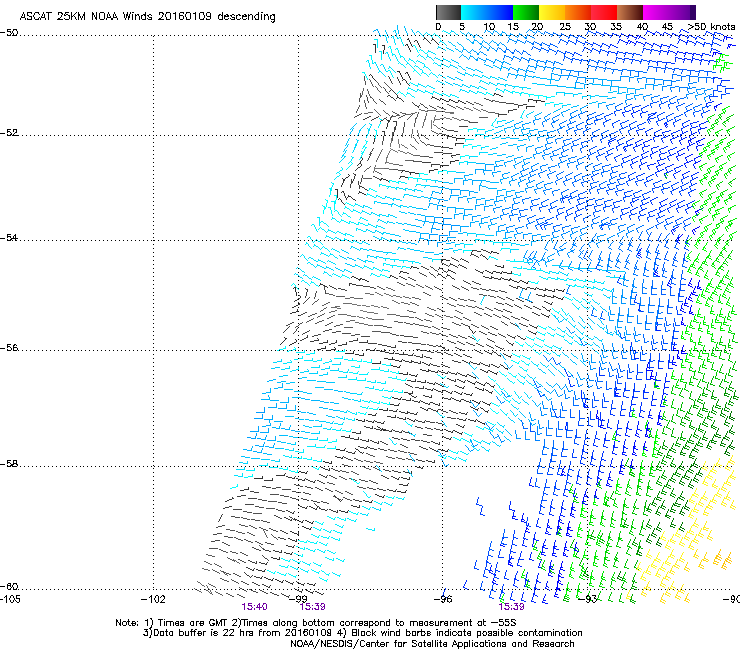
Task: Select the cyan-to-blue 5-15 knots color band
Action: pos(487,12)
